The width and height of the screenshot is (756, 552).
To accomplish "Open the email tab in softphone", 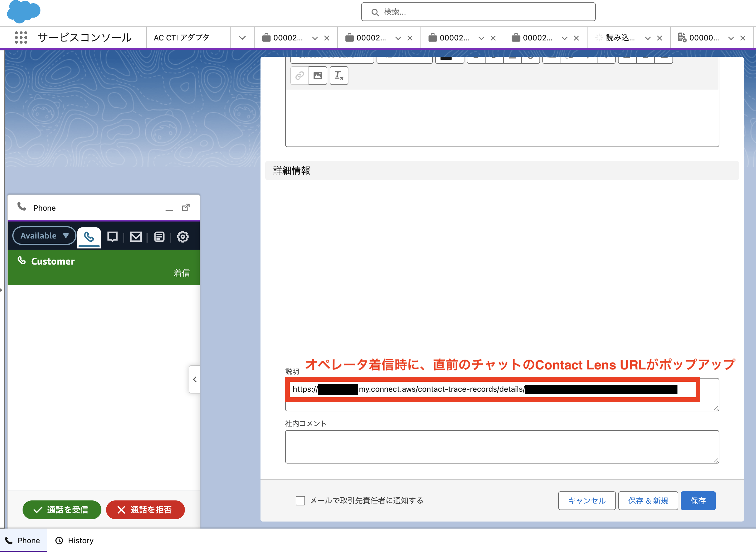I will (x=136, y=236).
